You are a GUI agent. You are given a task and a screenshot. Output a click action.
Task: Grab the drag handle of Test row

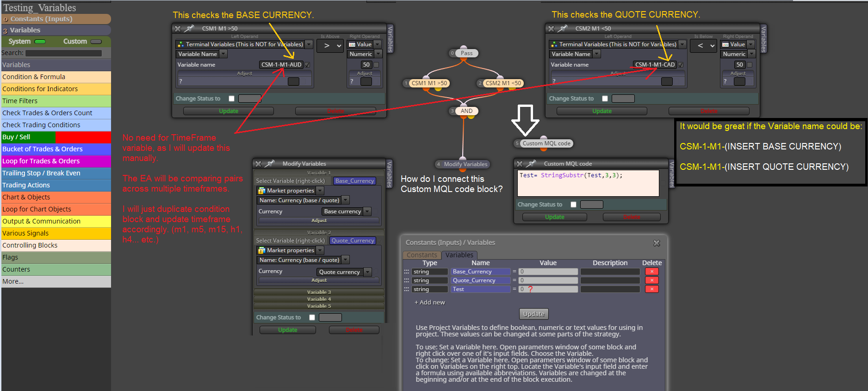point(407,289)
